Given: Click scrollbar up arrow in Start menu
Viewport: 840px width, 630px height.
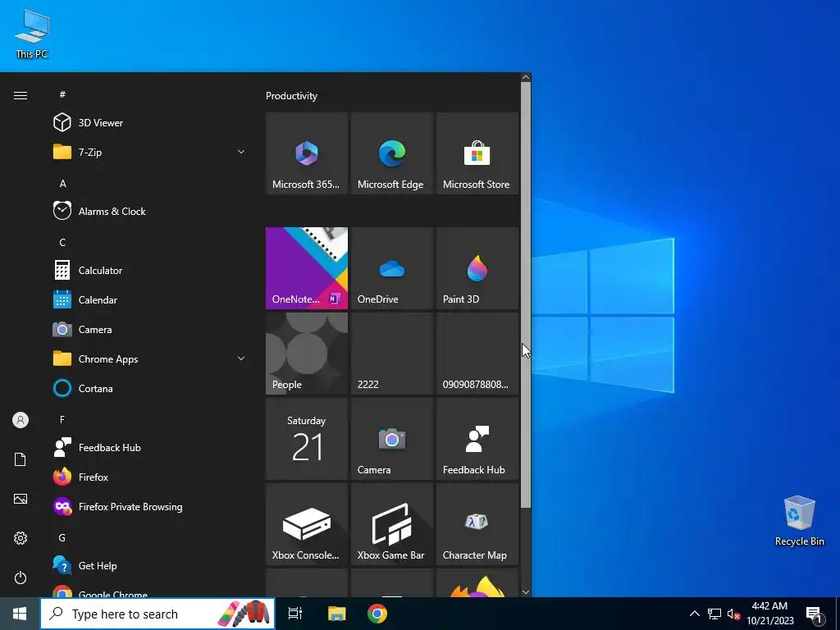Looking at the screenshot, I should click(526, 77).
